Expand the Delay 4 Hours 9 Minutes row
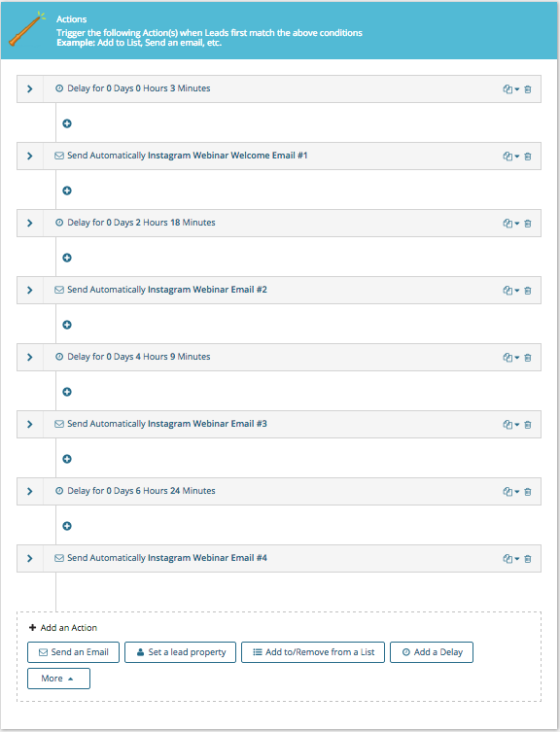Viewport: 560px width, 732px height. coord(30,357)
